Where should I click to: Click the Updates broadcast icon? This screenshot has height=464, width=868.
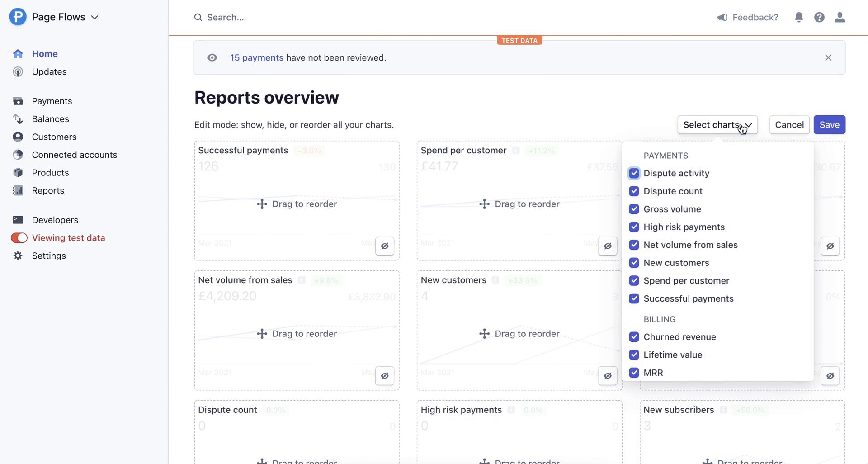(18, 72)
